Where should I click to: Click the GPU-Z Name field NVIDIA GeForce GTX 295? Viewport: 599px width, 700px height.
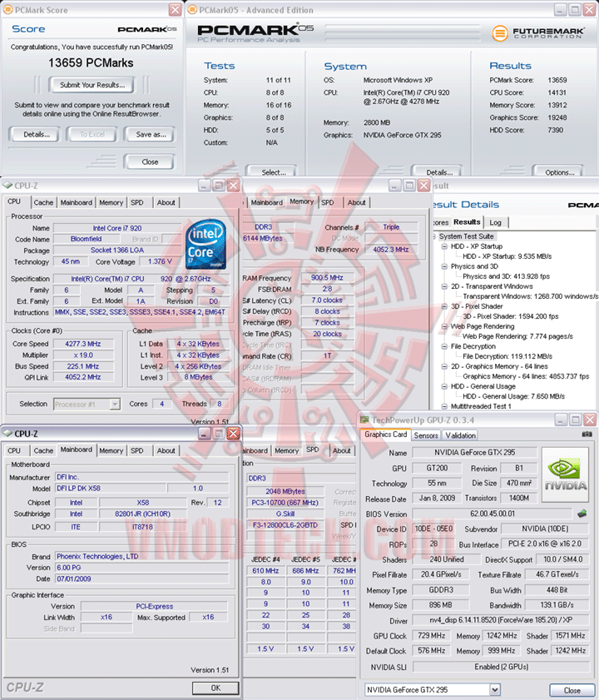pos(474,453)
